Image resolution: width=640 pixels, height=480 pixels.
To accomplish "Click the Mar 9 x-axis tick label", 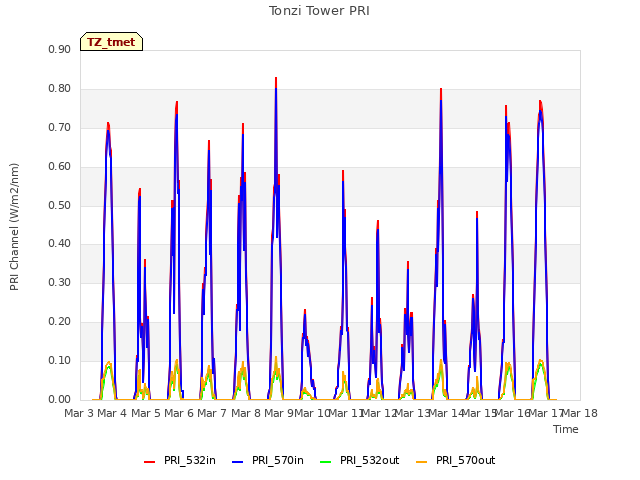I will tap(279, 413).
